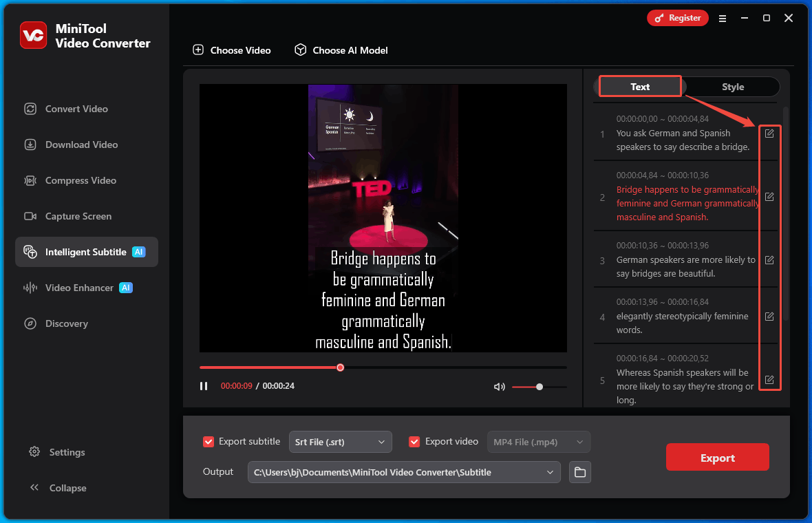Mute the video volume icon
The image size is (812, 523).
pyautogui.click(x=499, y=387)
